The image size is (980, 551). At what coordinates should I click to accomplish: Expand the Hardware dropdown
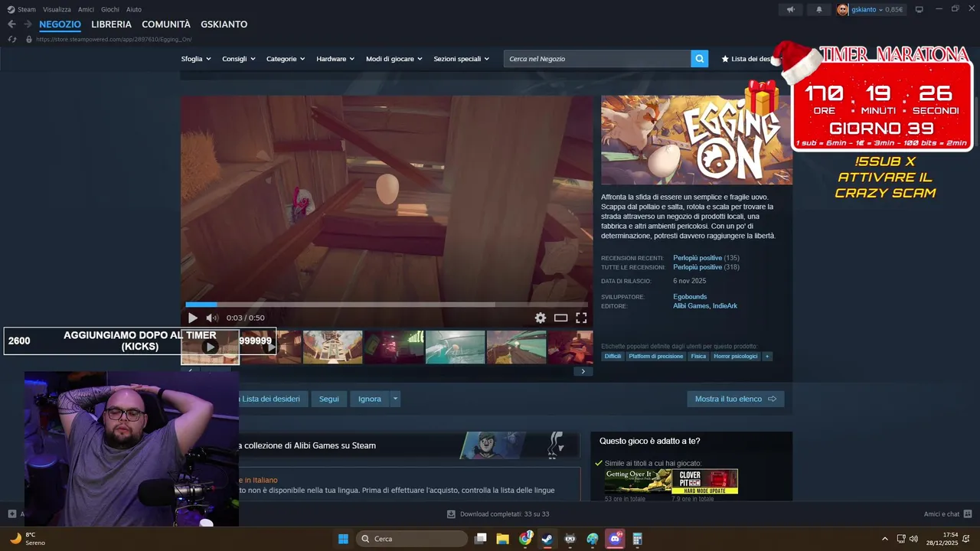(x=335, y=59)
